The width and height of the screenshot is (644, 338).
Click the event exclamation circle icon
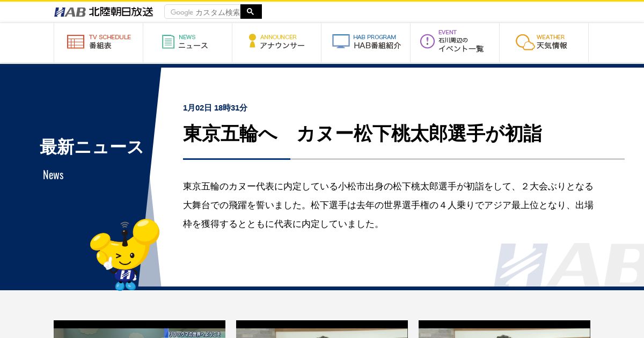tap(427, 41)
